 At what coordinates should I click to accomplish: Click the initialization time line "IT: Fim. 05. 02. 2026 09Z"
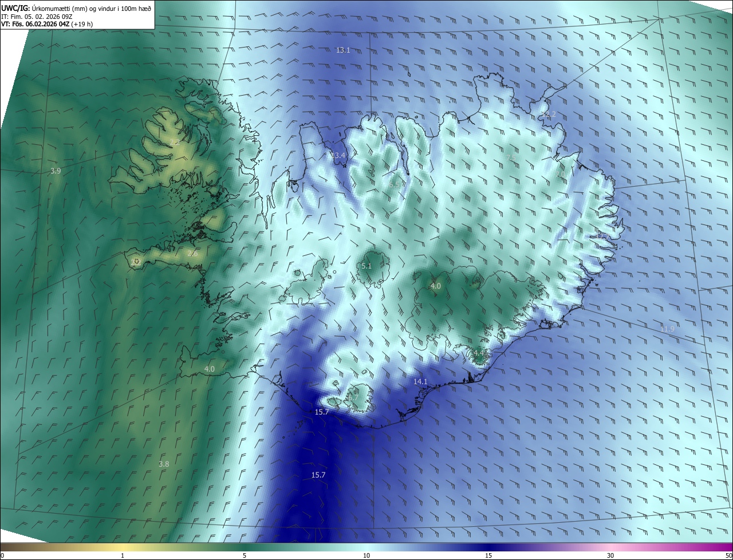click(x=37, y=17)
